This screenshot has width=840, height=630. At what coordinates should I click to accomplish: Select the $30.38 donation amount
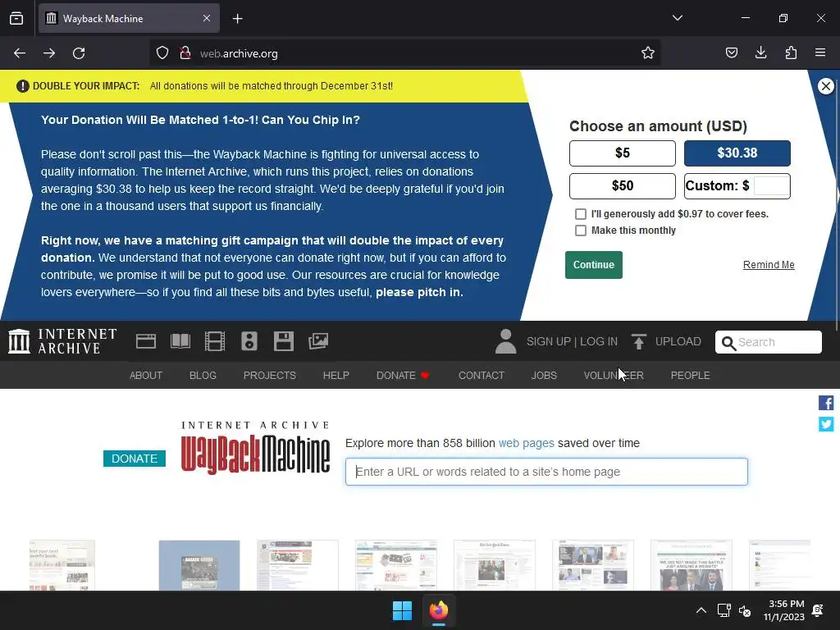(737, 153)
